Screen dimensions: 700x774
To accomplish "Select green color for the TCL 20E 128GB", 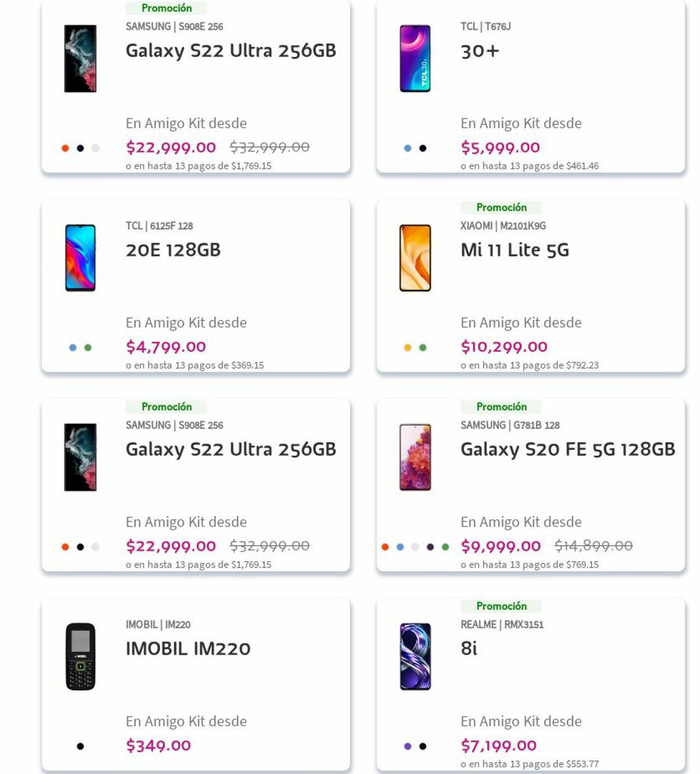I will (x=88, y=348).
